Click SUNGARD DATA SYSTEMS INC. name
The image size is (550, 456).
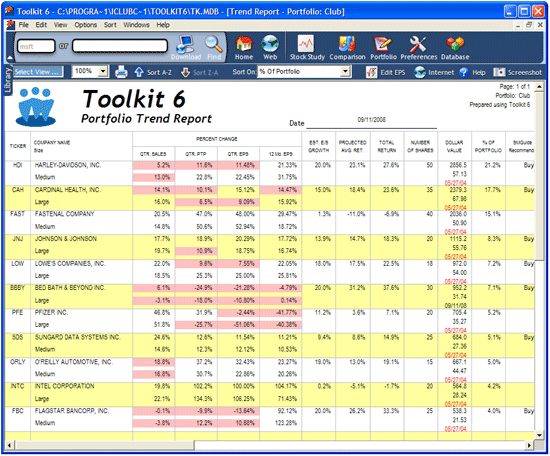click(78, 337)
